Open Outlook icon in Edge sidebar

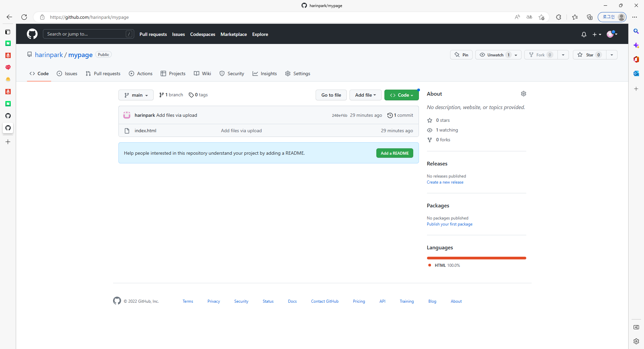click(x=636, y=73)
